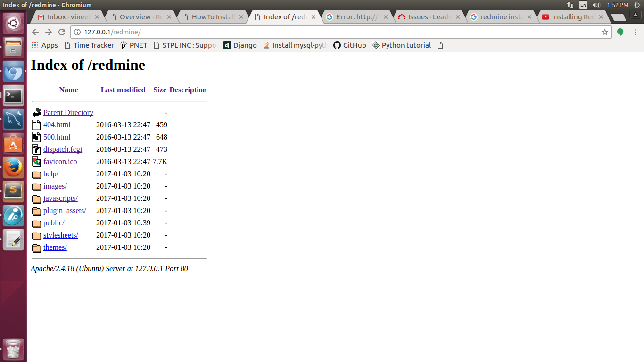Open Ubuntu Dash from the launcher
Image resolution: width=644 pixels, height=362 pixels.
tap(13, 23)
